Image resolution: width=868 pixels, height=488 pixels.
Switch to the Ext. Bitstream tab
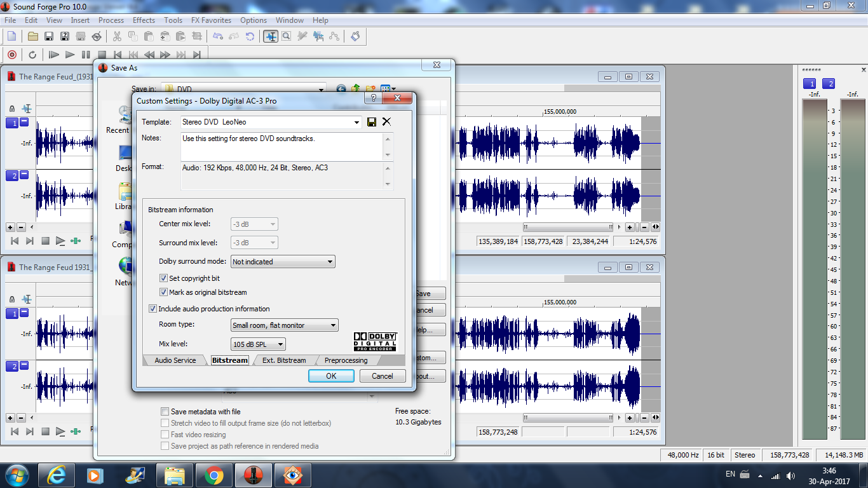tap(284, 360)
